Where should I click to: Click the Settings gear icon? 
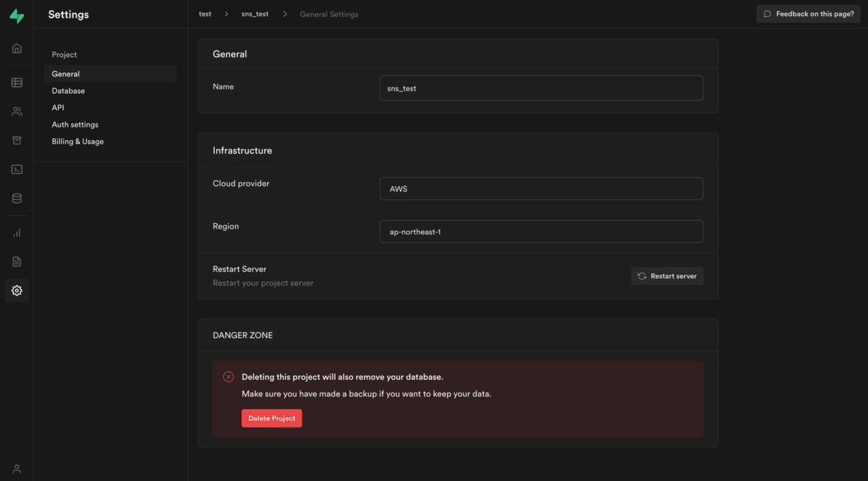point(17,290)
